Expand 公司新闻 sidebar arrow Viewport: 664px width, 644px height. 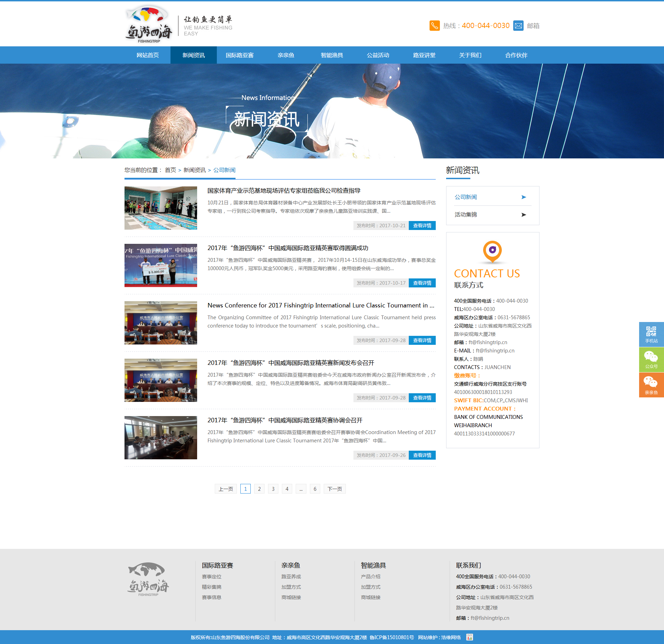pos(524,197)
